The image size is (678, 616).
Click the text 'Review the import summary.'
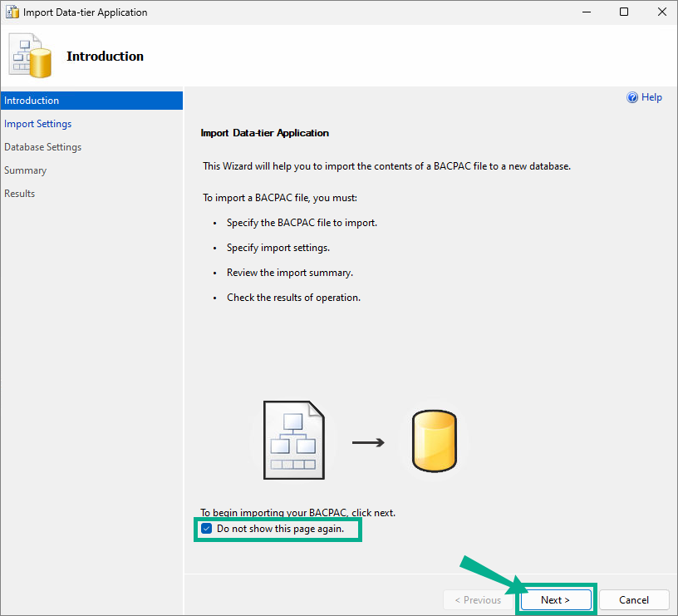tap(290, 273)
